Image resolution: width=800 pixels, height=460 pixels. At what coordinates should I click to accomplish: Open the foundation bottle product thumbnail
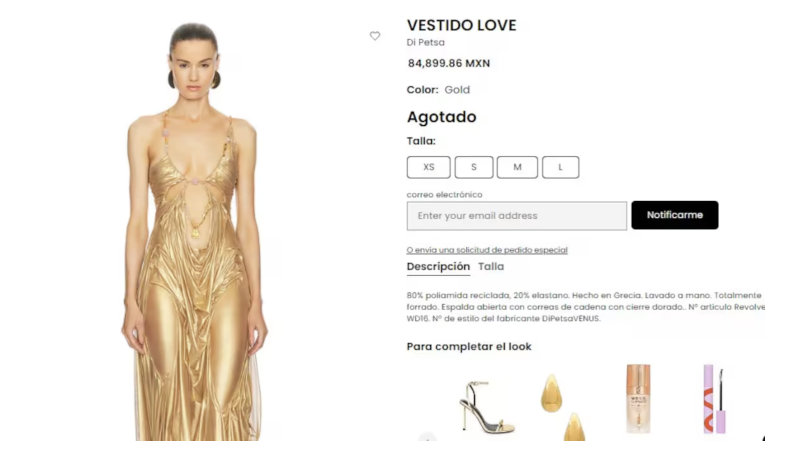point(638,399)
